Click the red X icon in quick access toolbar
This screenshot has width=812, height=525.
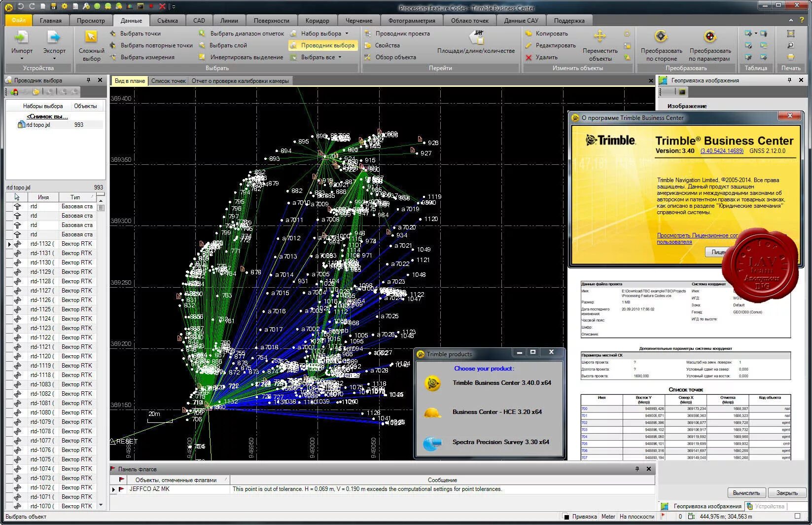click(x=162, y=6)
